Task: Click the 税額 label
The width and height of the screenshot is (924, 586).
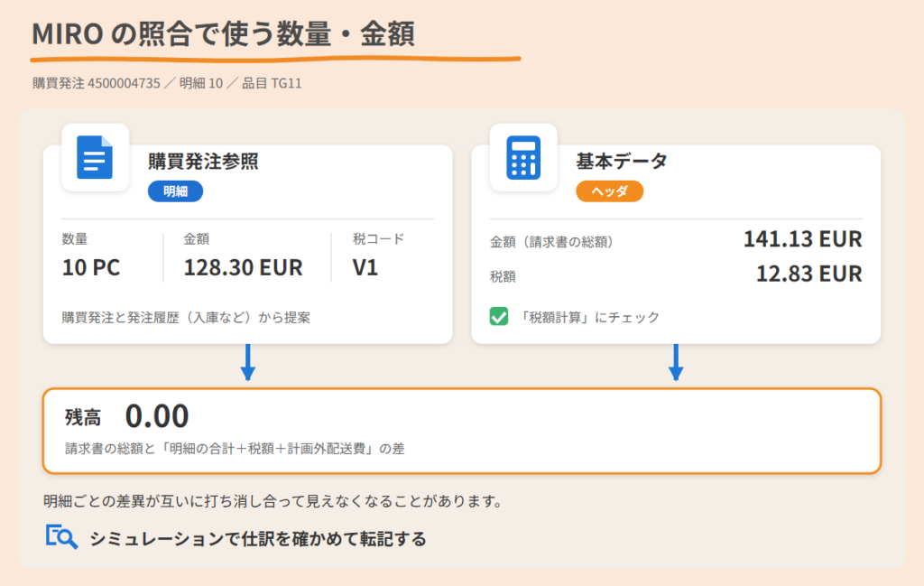Action: (x=503, y=276)
